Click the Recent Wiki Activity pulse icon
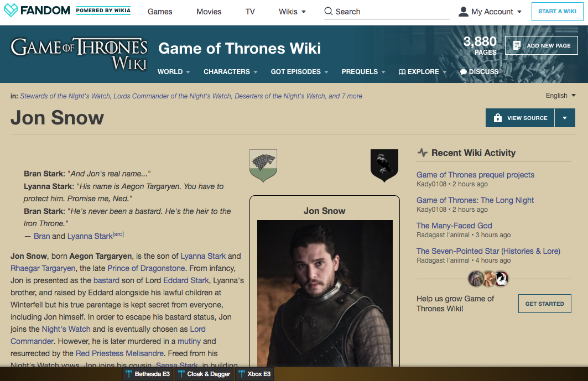Viewport: 588px width, 381px height. click(x=423, y=153)
